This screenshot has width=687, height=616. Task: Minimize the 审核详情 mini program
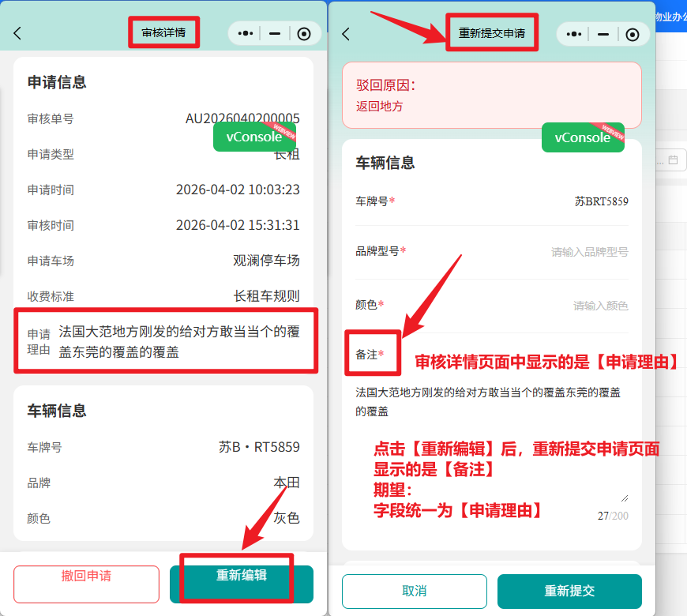click(x=275, y=33)
